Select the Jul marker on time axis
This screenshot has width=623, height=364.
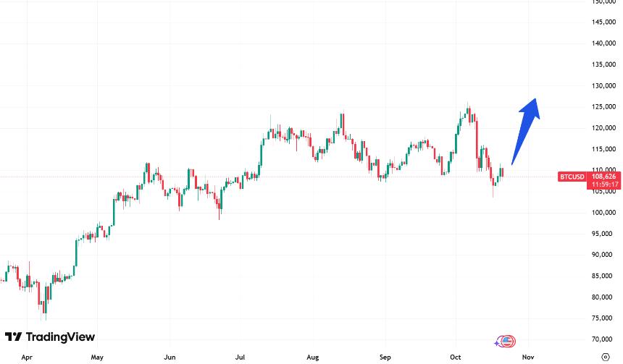[241, 357]
